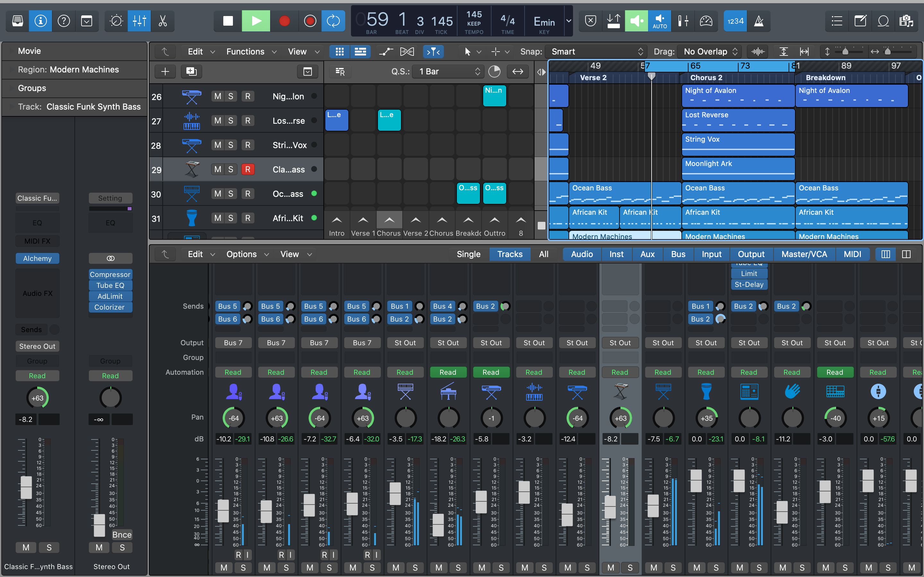This screenshot has width=924, height=577.
Task: Toggle Cycle mode button
Action: point(333,21)
